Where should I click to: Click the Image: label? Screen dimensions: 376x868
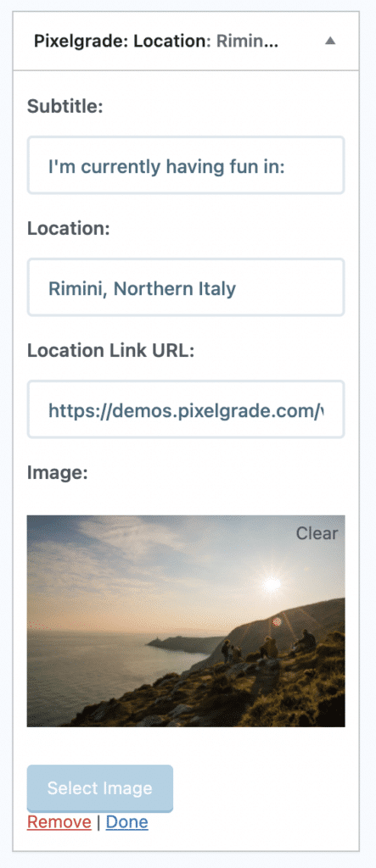(58, 474)
